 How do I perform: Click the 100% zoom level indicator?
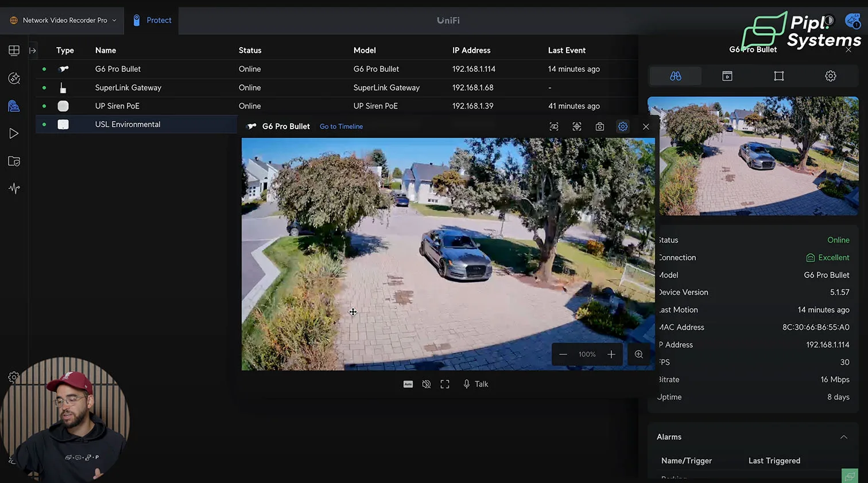(587, 355)
